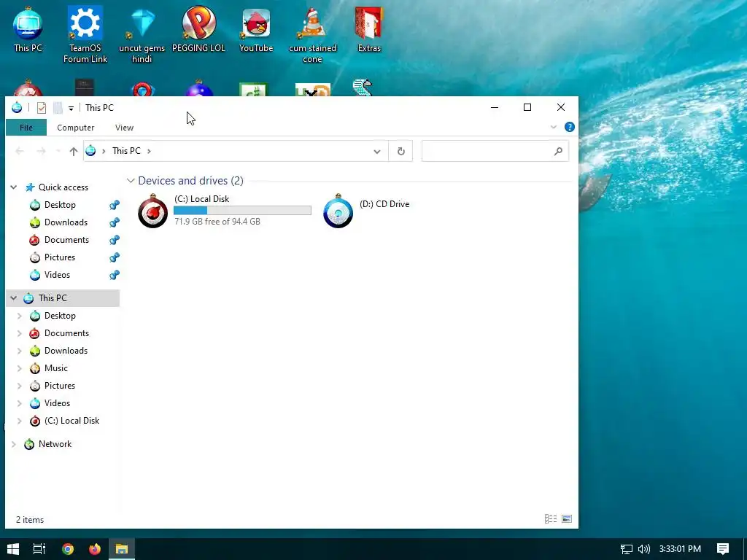Click the C: drive capacity bar
Screen dimensions: 747x560
[x=242, y=211]
